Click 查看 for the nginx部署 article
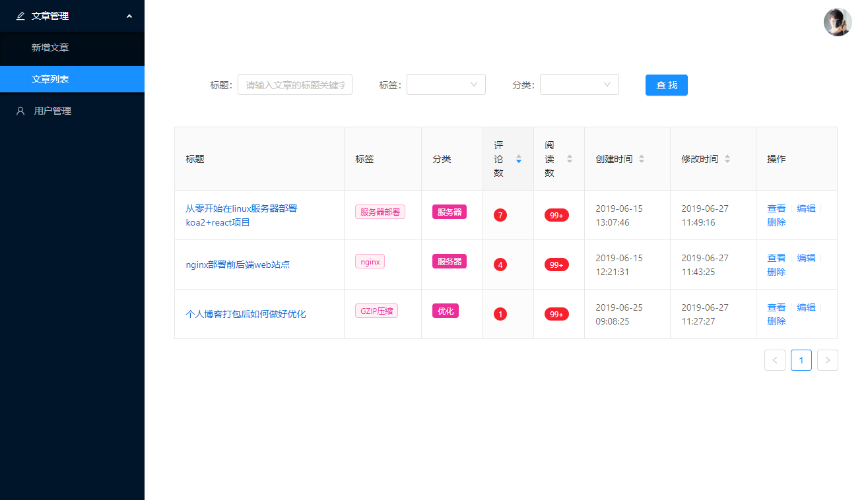 click(x=776, y=258)
